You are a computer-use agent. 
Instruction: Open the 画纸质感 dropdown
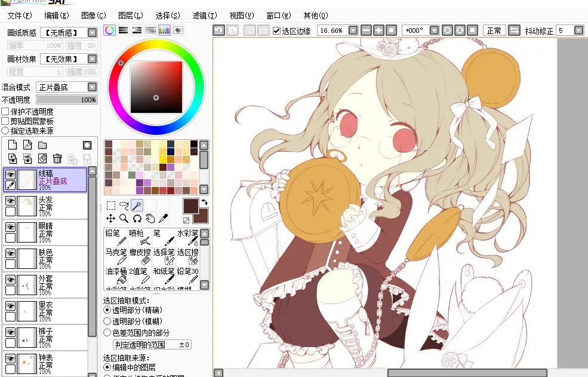click(x=93, y=33)
